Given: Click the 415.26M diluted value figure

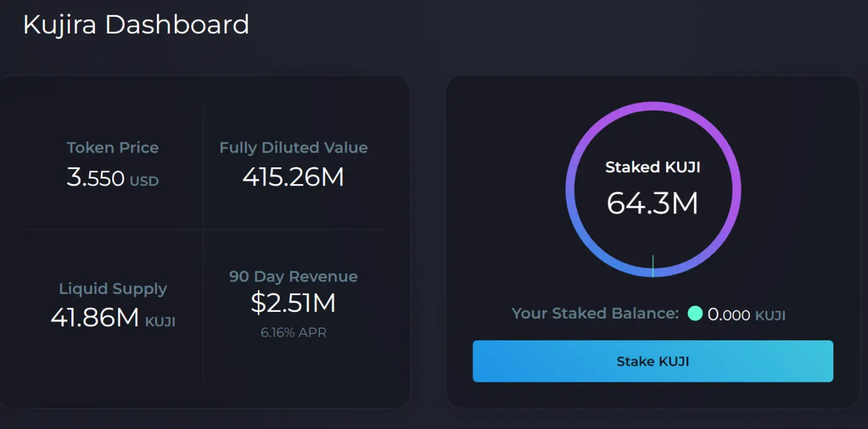Looking at the screenshot, I should click(x=293, y=177).
